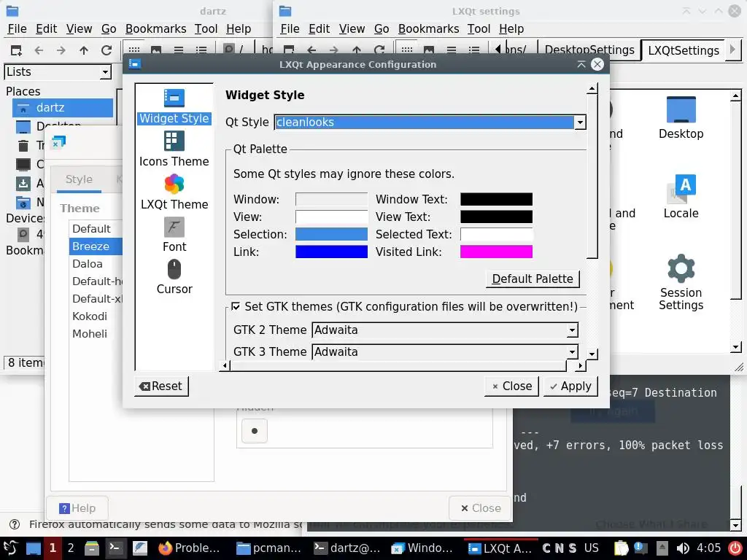This screenshot has width=747, height=560.
Task: Open Session Settings gear icon
Action: point(681,282)
